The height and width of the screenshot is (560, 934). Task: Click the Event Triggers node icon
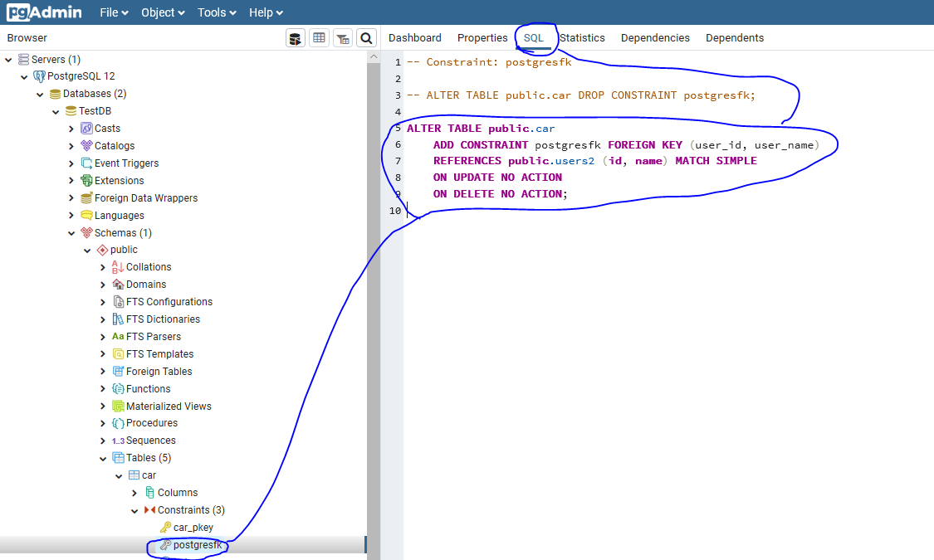pyautogui.click(x=86, y=163)
